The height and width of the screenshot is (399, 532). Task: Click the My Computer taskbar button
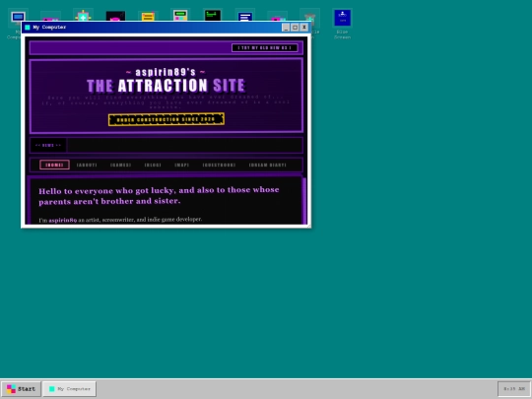(70, 389)
